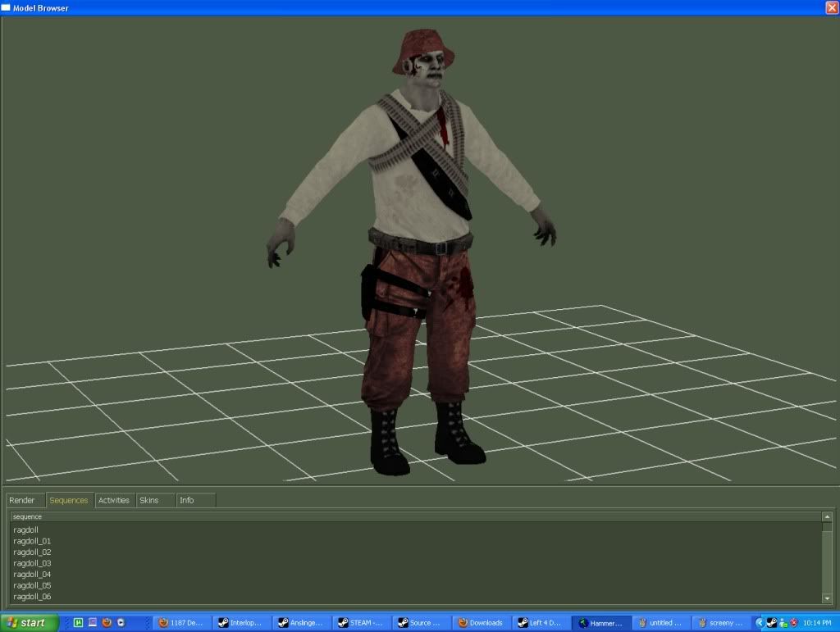Switch to the Render tab
The image size is (840, 632).
coord(23,500)
